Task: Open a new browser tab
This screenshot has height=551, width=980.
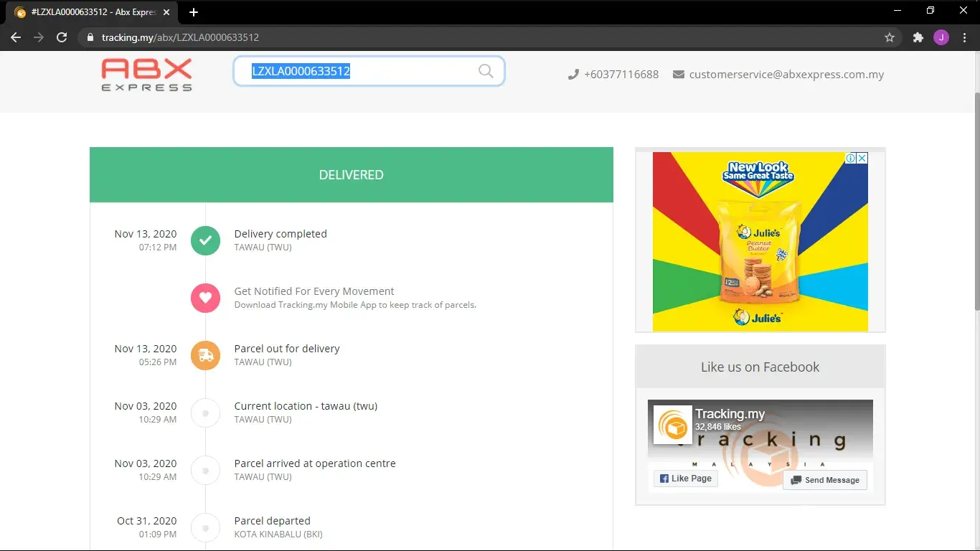Action: [x=194, y=12]
